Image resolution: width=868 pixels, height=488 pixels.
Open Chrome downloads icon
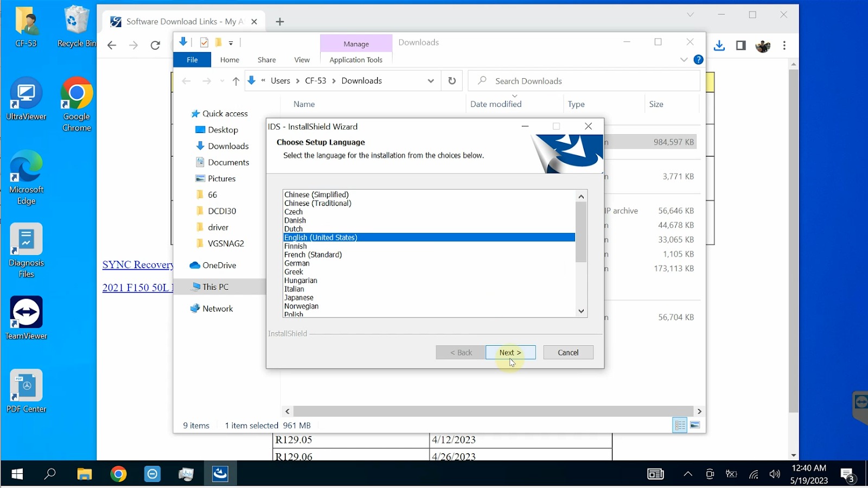pos(719,46)
